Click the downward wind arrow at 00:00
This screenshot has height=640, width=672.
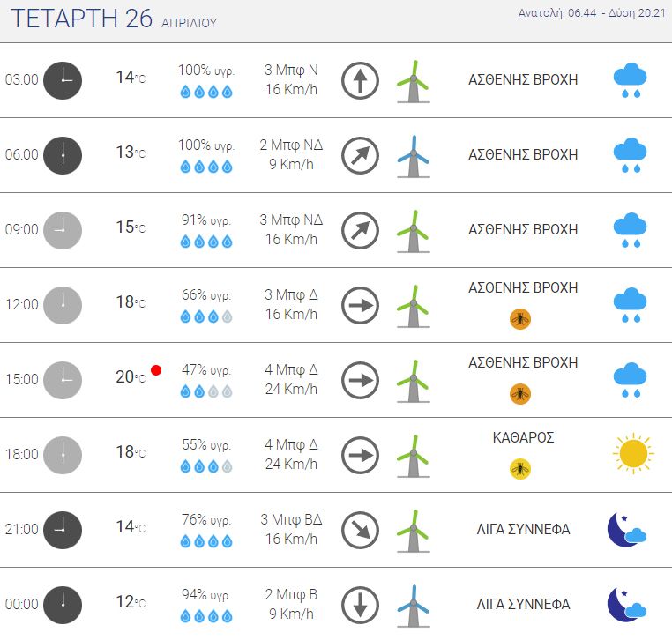coord(360,605)
